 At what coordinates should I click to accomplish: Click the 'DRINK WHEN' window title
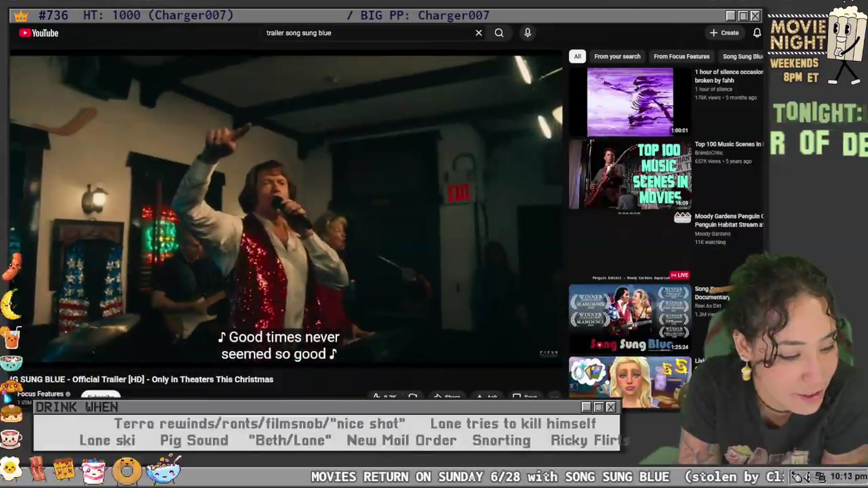pos(77,408)
